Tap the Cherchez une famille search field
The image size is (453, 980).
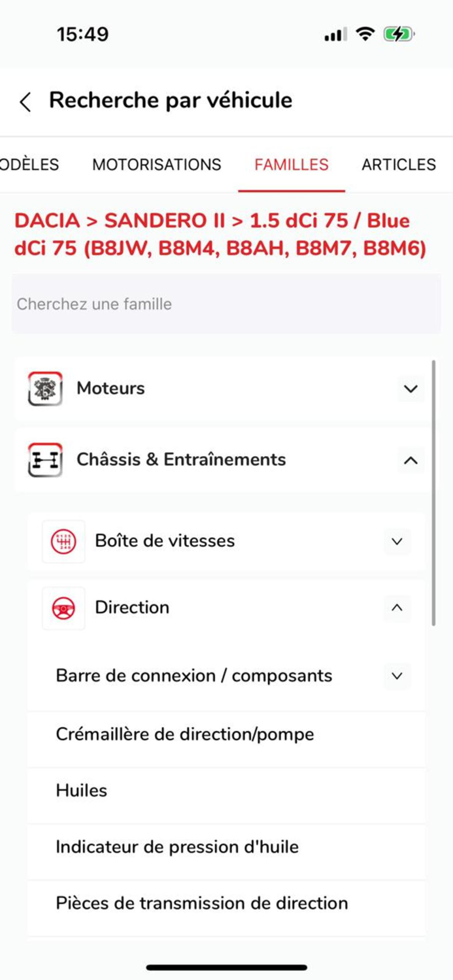[x=226, y=304]
